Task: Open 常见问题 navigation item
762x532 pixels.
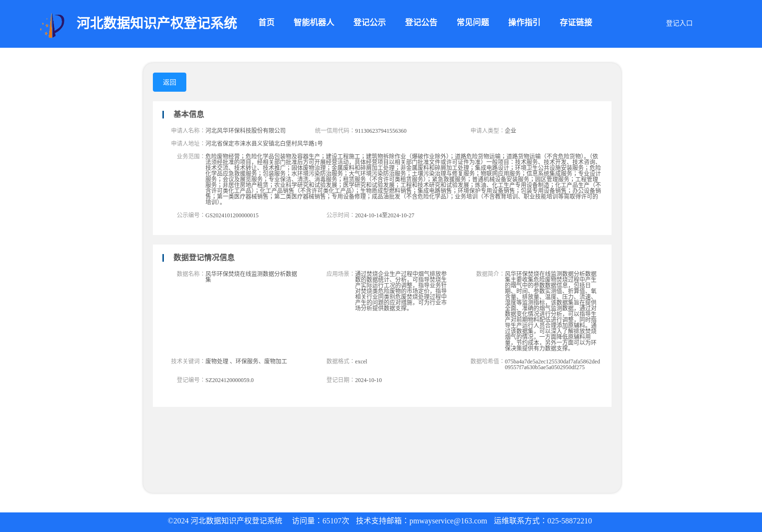Action: 472,22
